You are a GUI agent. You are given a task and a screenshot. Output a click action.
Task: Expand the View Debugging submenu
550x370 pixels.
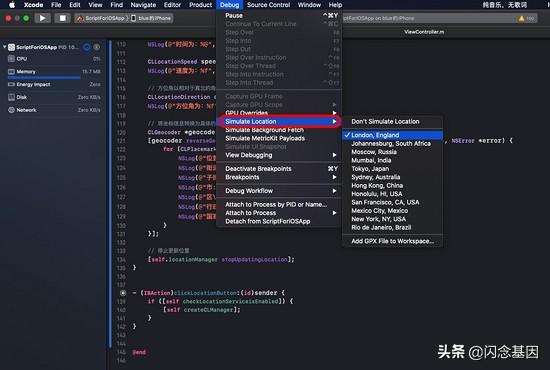point(279,155)
